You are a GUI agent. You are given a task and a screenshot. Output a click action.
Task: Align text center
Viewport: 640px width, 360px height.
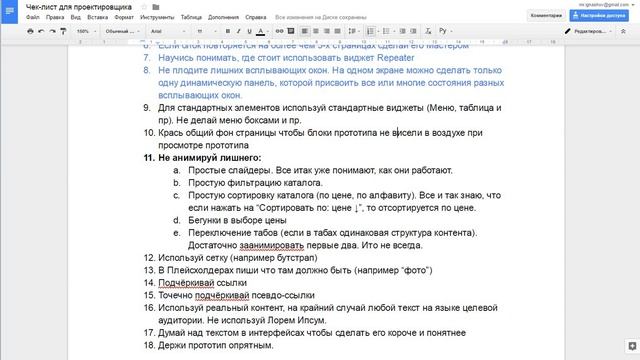click(316, 31)
